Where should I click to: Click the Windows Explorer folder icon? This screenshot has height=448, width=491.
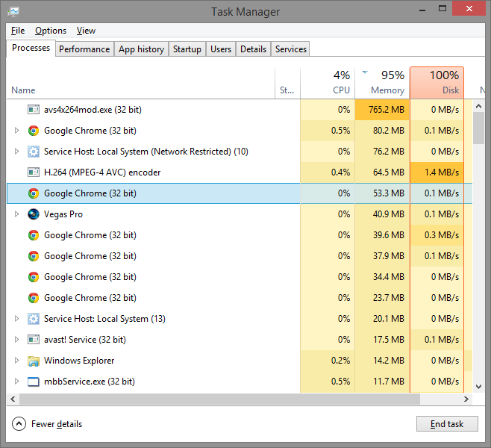[x=33, y=361]
